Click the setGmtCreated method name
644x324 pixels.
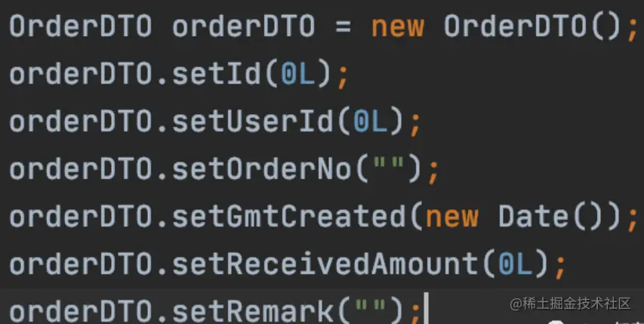click(x=289, y=218)
